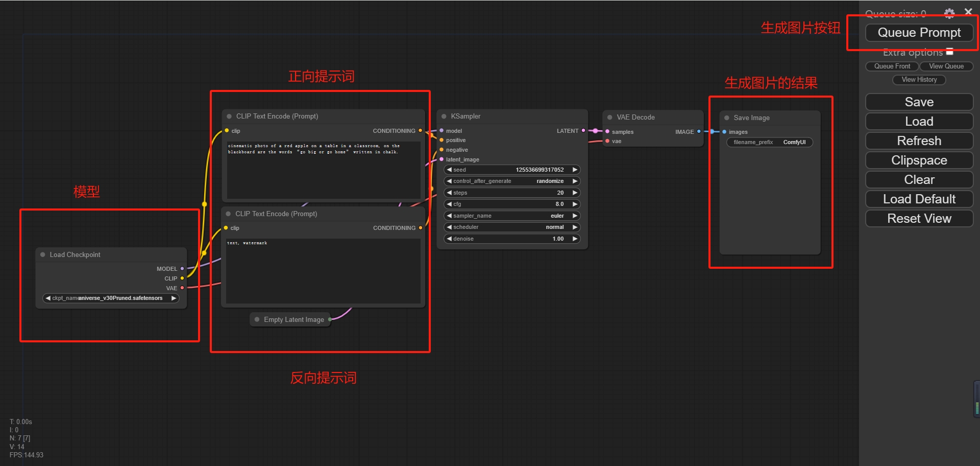Click the VAE output socket on Load Checkpoint
The height and width of the screenshot is (466, 980).
182,288
